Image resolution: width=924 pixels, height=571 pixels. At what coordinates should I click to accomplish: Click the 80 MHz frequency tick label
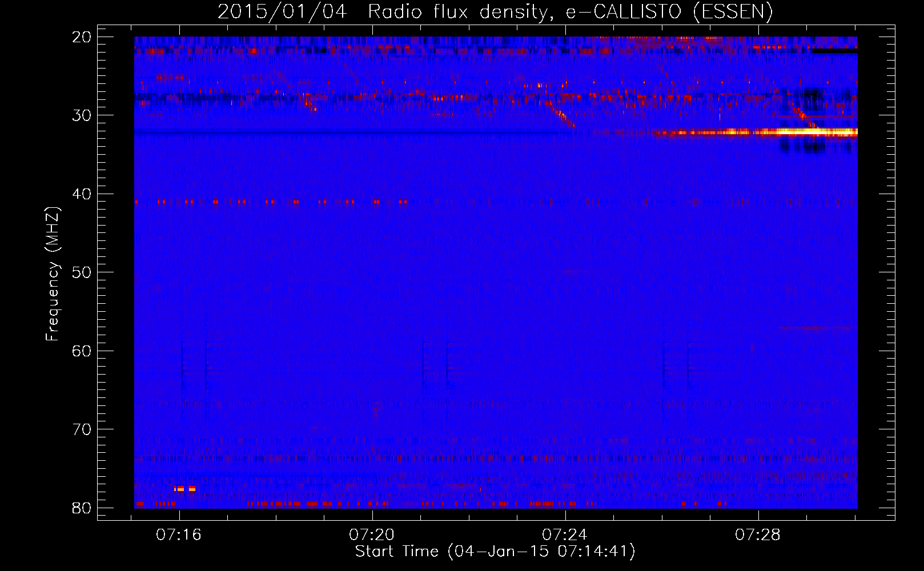point(82,508)
